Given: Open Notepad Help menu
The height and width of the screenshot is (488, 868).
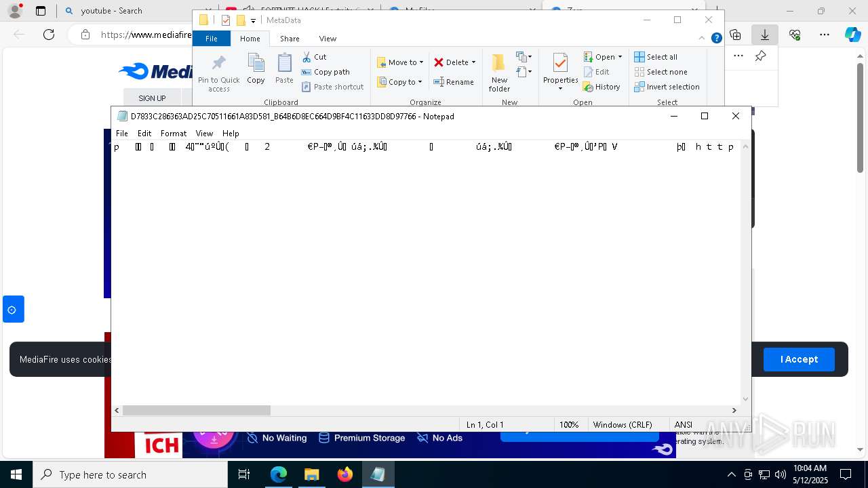Looking at the screenshot, I should pos(231,134).
